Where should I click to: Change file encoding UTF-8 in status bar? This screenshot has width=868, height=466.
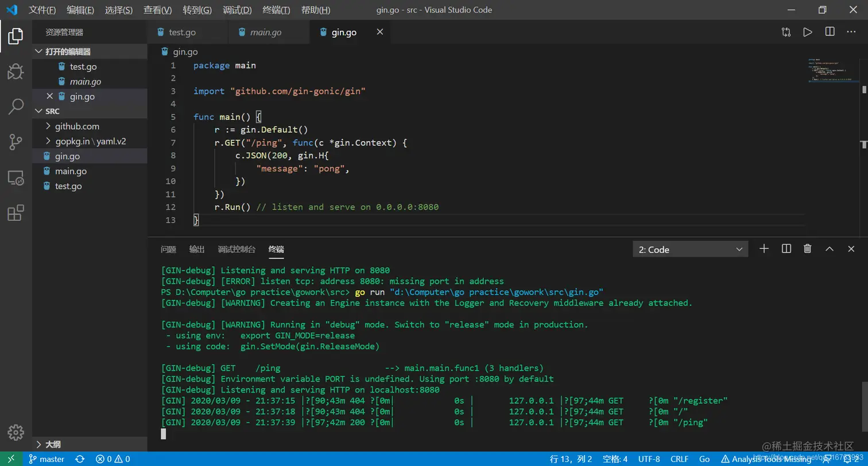coord(649,459)
